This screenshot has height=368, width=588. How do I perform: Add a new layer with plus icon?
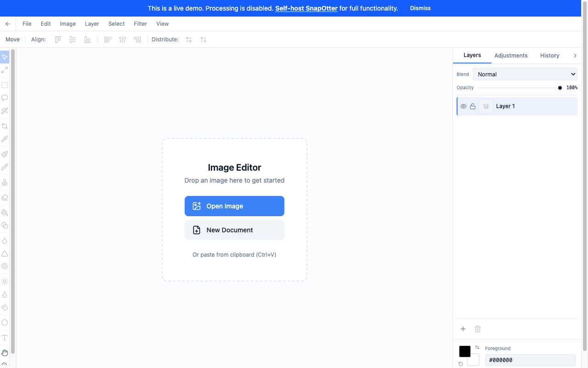click(x=463, y=329)
